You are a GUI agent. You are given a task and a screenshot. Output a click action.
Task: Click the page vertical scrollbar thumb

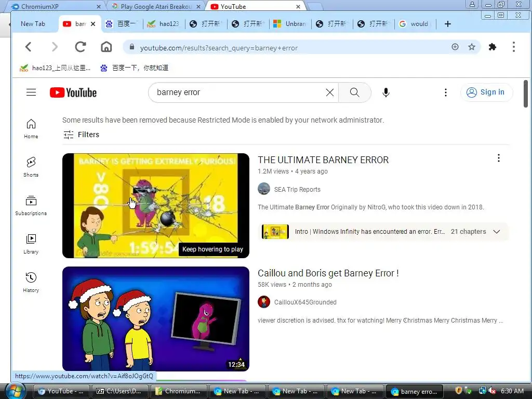(526, 94)
